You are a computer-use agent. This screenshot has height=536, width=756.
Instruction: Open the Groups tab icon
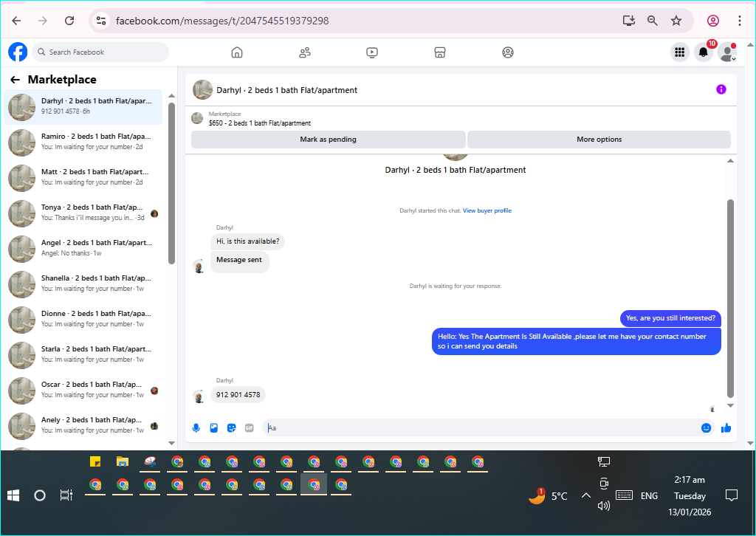(x=508, y=52)
